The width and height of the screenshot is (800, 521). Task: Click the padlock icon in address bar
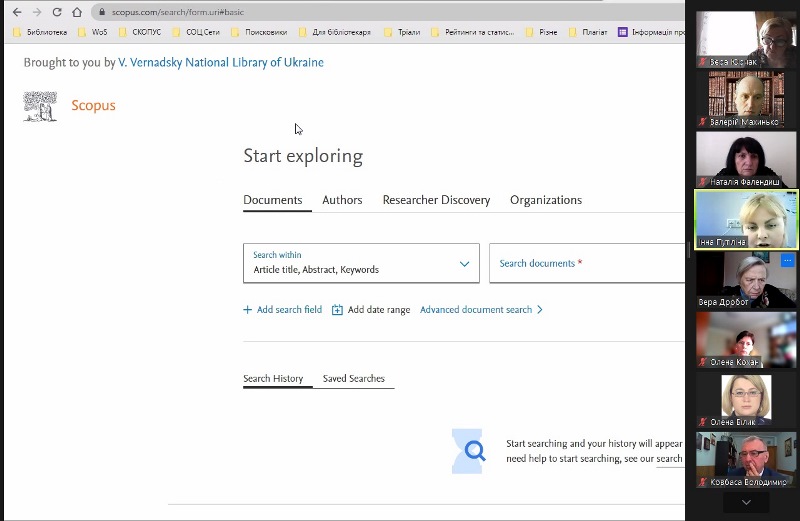click(102, 12)
